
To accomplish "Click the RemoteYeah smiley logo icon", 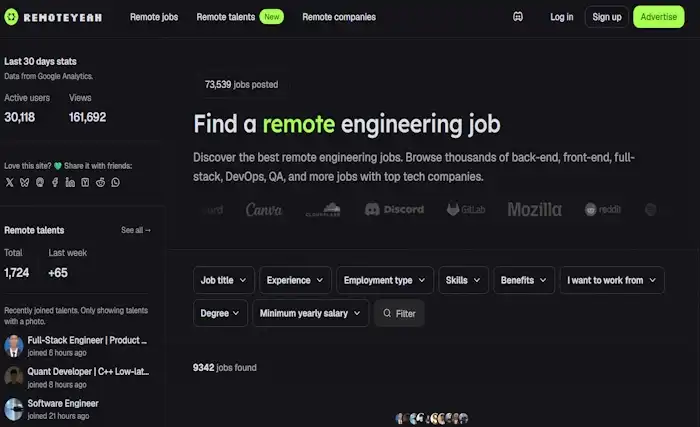I will 11,17.
